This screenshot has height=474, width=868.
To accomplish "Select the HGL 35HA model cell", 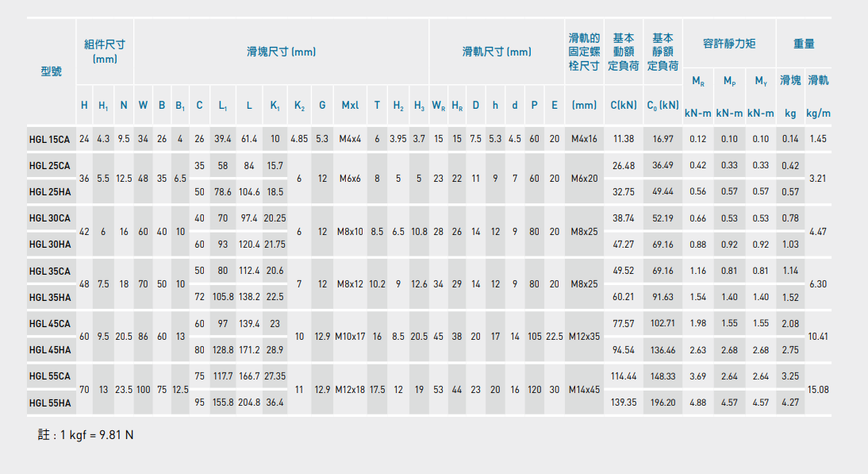I will click(x=50, y=298).
